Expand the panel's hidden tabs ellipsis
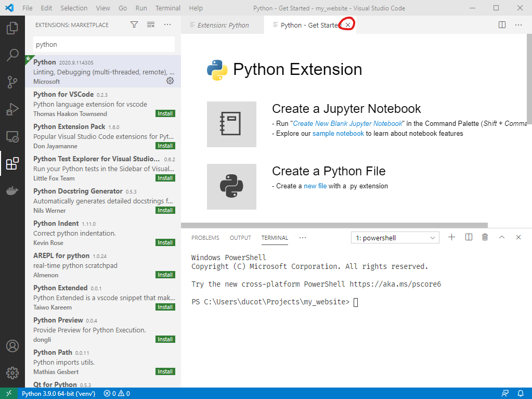The width and height of the screenshot is (532, 399). 303,238
